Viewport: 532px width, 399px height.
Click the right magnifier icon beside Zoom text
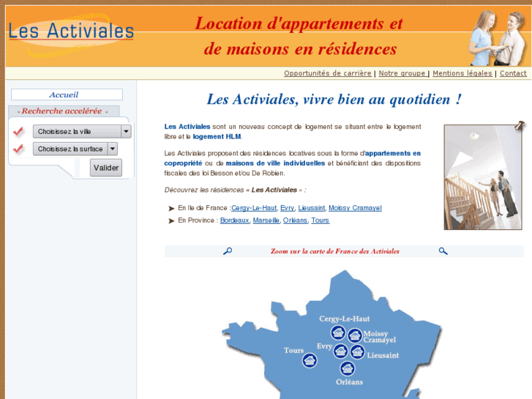point(443,251)
